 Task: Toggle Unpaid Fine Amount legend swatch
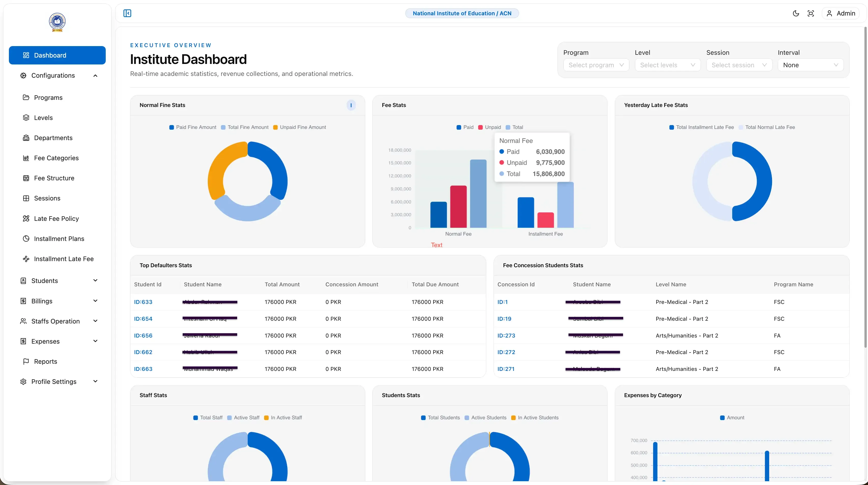pos(275,127)
